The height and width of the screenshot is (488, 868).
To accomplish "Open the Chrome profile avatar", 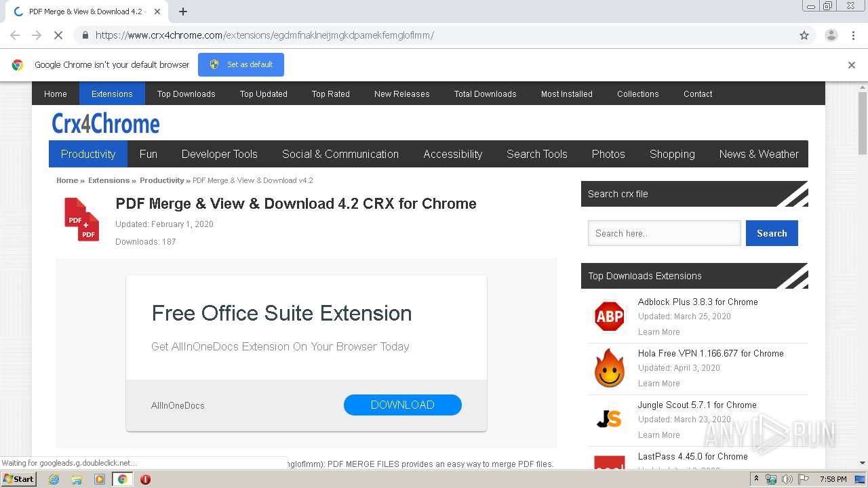I will click(x=831, y=35).
